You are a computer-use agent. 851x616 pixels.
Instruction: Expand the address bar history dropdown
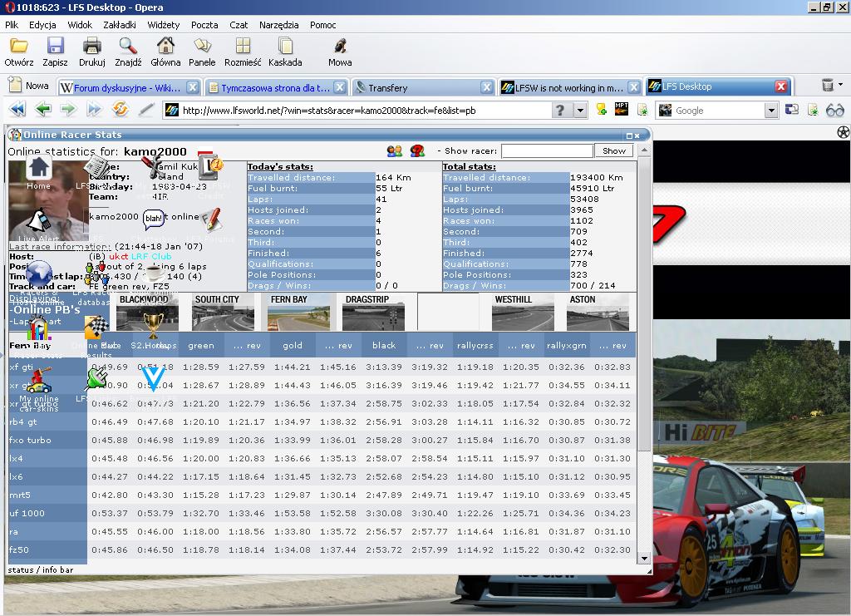point(580,111)
